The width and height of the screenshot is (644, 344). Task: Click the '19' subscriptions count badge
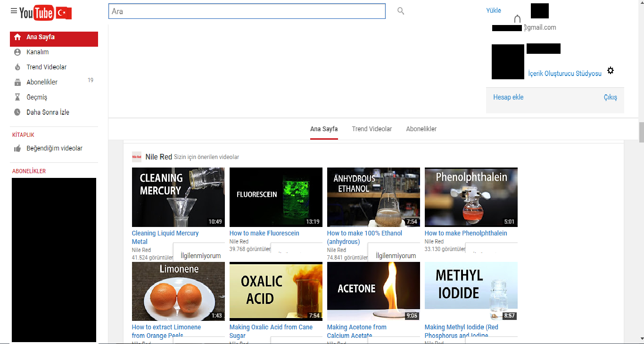tap(91, 80)
